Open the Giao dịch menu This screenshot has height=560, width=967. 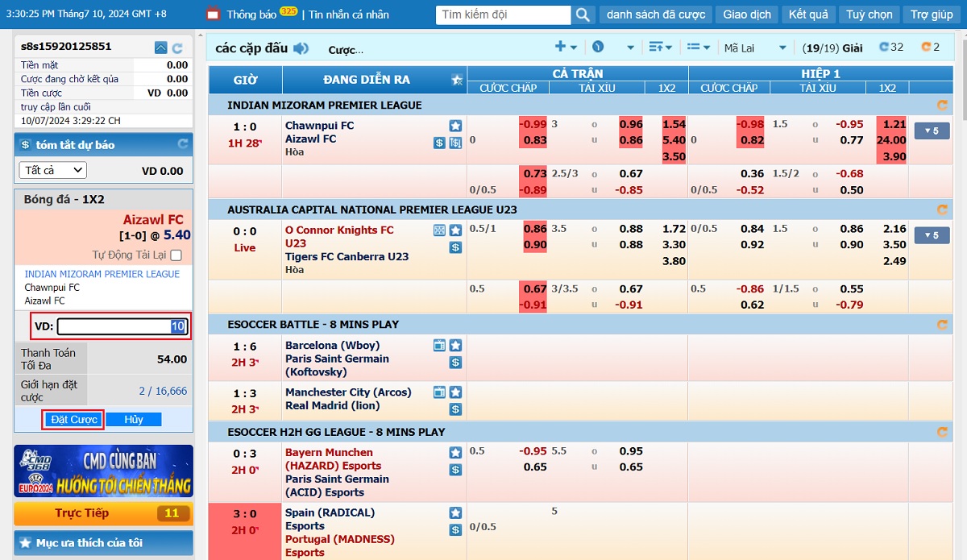click(747, 15)
